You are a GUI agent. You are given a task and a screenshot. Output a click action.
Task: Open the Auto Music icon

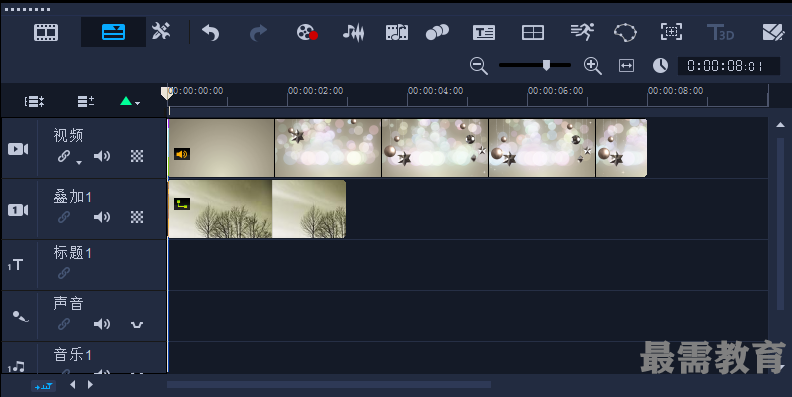(397, 32)
